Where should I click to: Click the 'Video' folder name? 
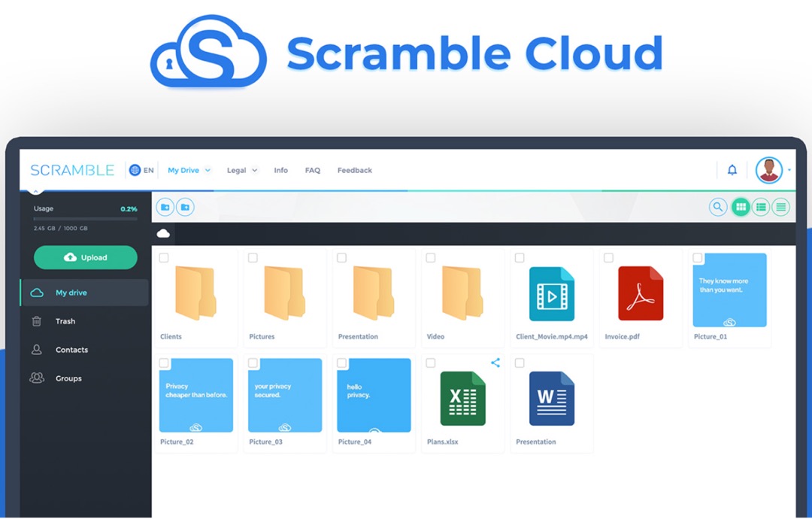[x=435, y=337]
